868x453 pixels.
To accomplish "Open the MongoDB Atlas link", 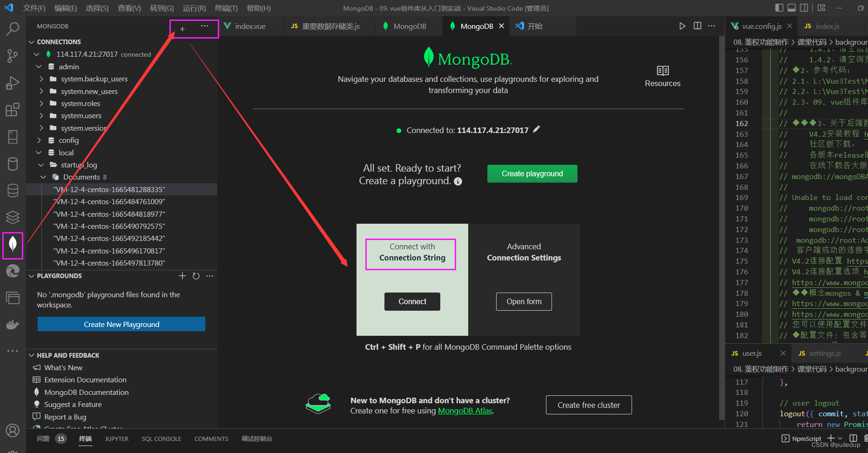I will pos(465,411).
